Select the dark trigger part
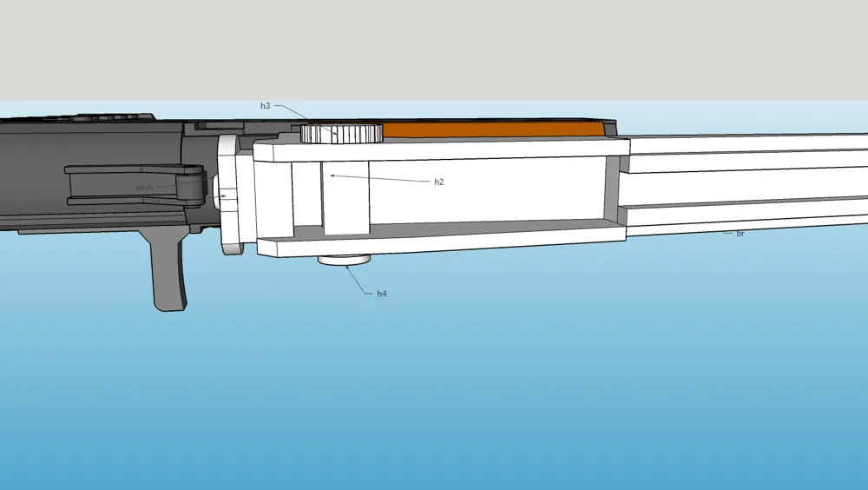 tap(166, 268)
